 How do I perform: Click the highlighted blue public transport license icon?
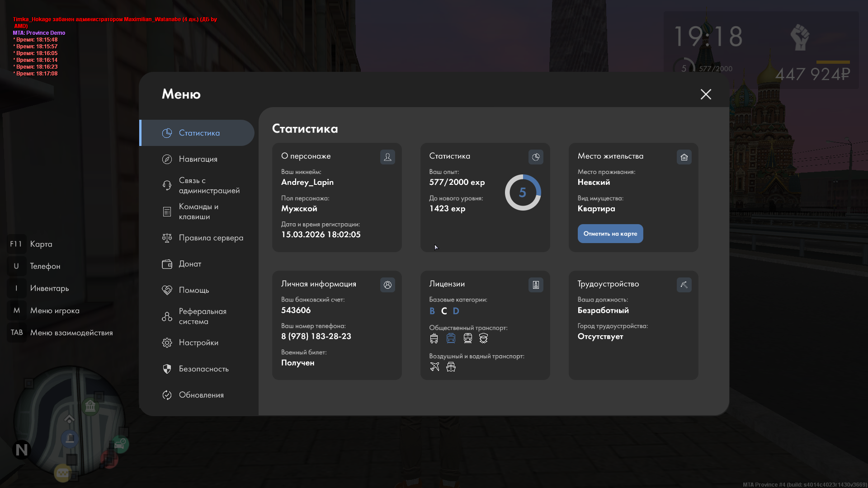click(451, 338)
